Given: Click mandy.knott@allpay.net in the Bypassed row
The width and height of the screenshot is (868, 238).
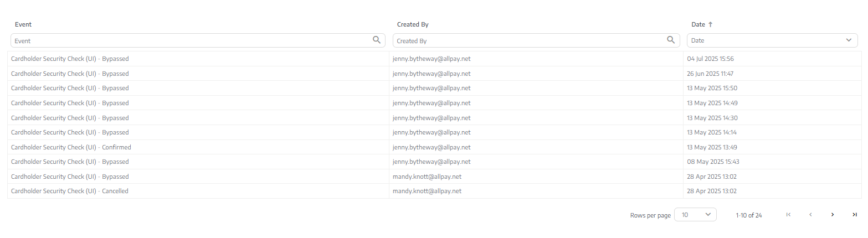Looking at the screenshot, I should click(427, 177).
